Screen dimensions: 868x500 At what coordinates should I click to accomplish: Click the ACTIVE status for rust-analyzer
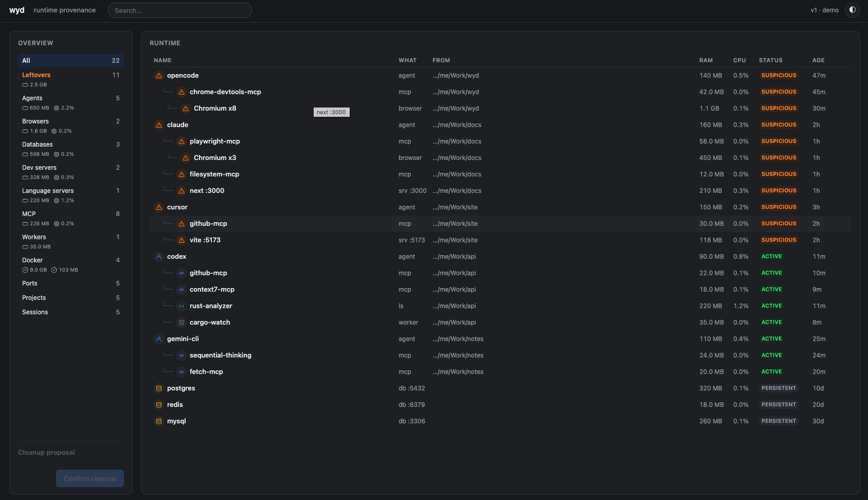(x=771, y=306)
